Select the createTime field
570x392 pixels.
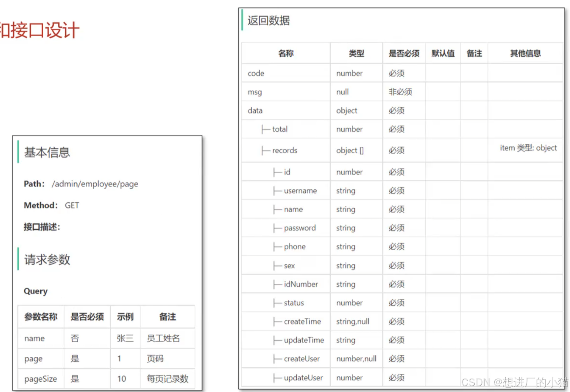pos(303,321)
